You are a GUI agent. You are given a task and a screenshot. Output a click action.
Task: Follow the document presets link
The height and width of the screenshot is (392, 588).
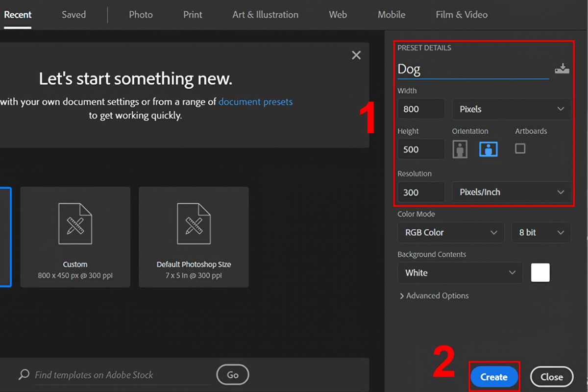(x=255, y=102)
